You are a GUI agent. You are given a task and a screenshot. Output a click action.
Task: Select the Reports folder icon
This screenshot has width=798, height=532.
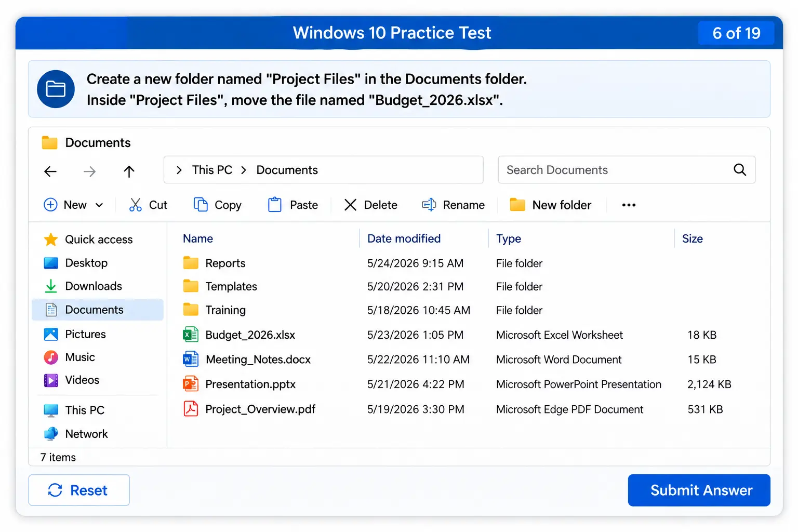pyautogui.click(x=191, y=263)
